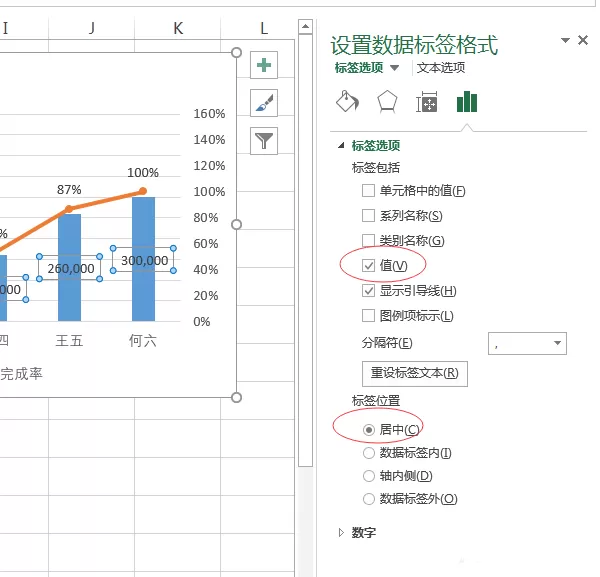
Task: Click the 标签包括 heading text
Action: pyautogui.click(x=376, y=167)
